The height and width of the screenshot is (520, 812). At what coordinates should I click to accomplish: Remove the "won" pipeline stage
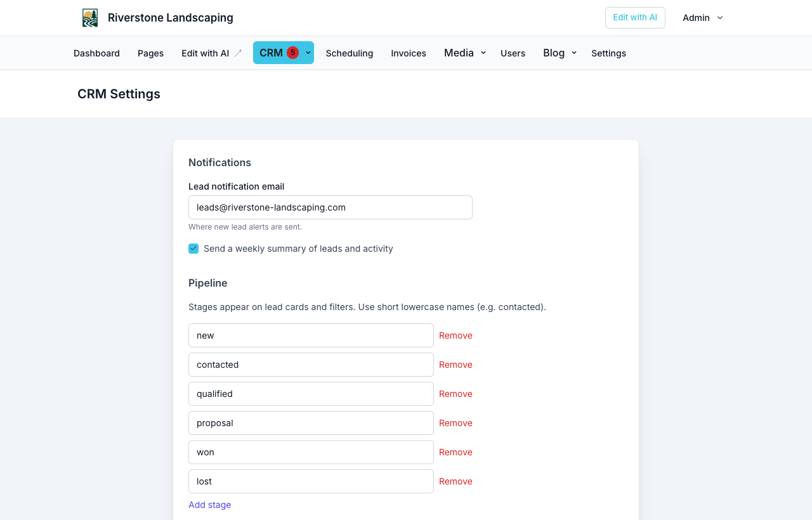click(455, 452)
